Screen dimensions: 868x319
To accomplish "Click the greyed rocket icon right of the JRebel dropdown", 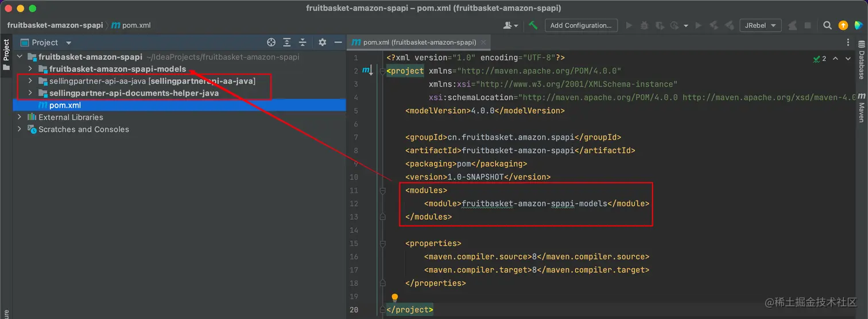I will tap(793, 25).
